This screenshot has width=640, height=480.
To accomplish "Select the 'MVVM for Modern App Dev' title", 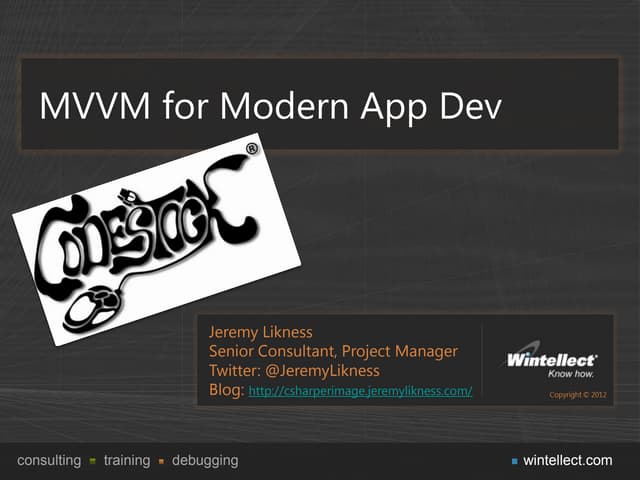I will point(269,106).
